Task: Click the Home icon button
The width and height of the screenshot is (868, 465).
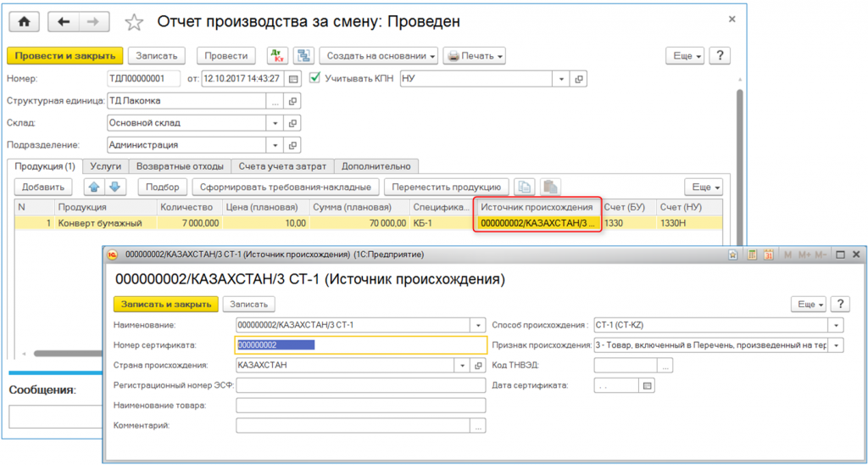Action: click(x=24, y=21)
